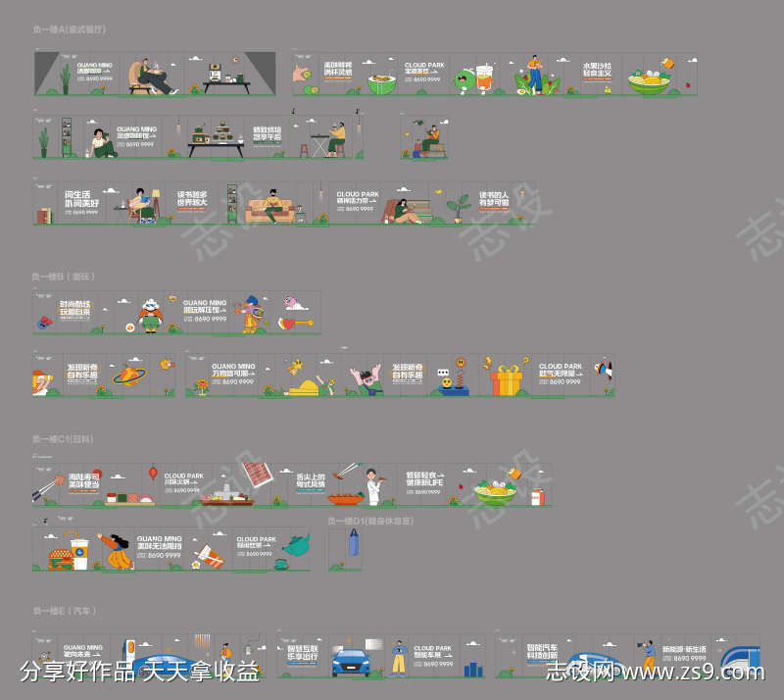This screenshot has height=700, width=784.
Task: Click the '负一楼E（汽车）' section heading
Action: point(66,611)
